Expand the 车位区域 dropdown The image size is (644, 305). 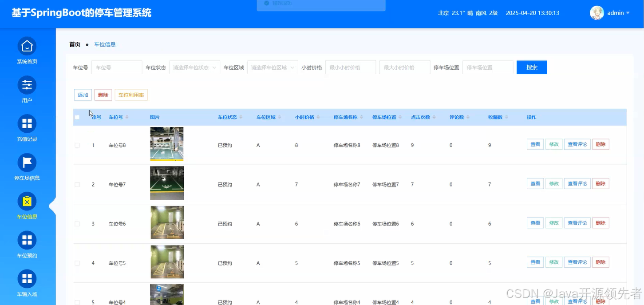pos(272,67)
